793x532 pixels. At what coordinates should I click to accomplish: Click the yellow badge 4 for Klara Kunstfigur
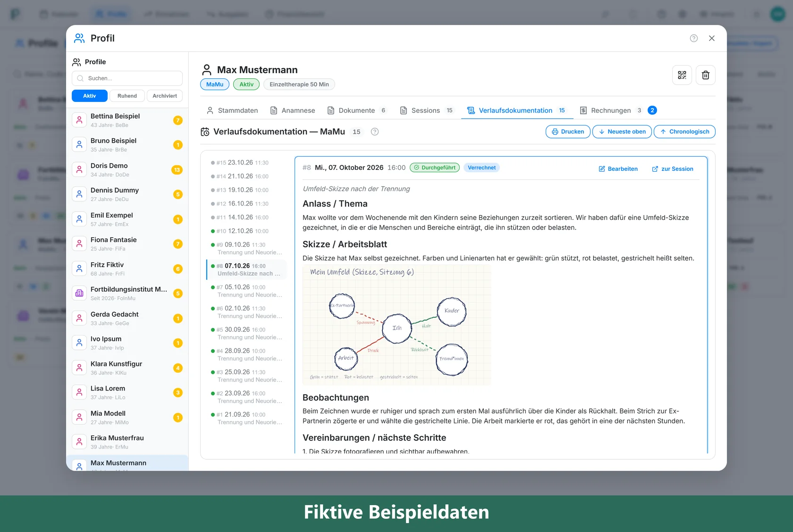178,368
